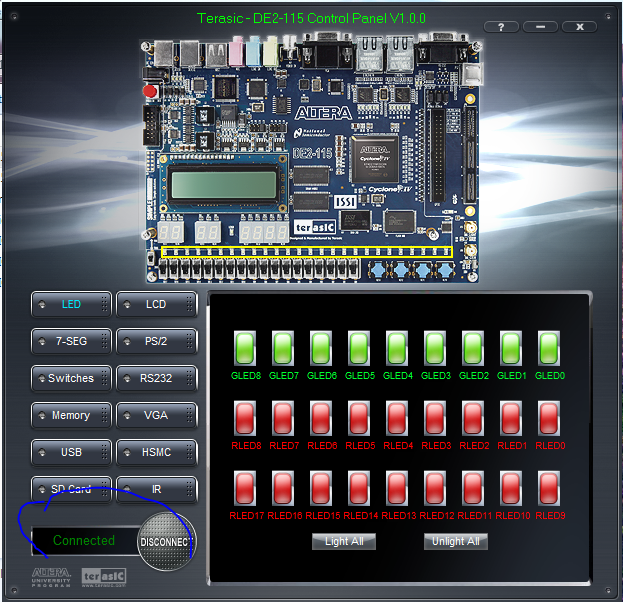Click the RLED6 red LED indicator
The height and width of the screenshot is (602, 623).
pos(321,418)
